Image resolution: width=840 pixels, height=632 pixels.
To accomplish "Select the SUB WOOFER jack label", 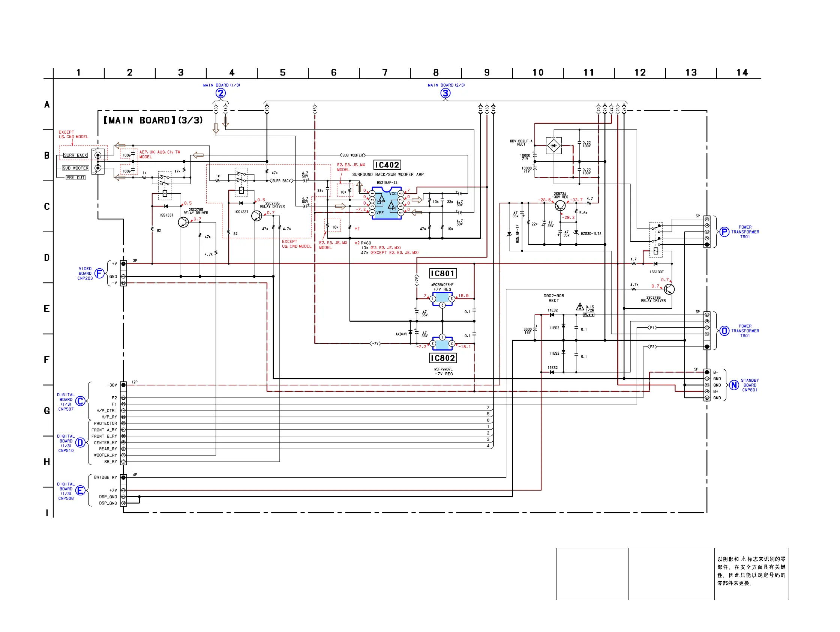I will 75,168.
